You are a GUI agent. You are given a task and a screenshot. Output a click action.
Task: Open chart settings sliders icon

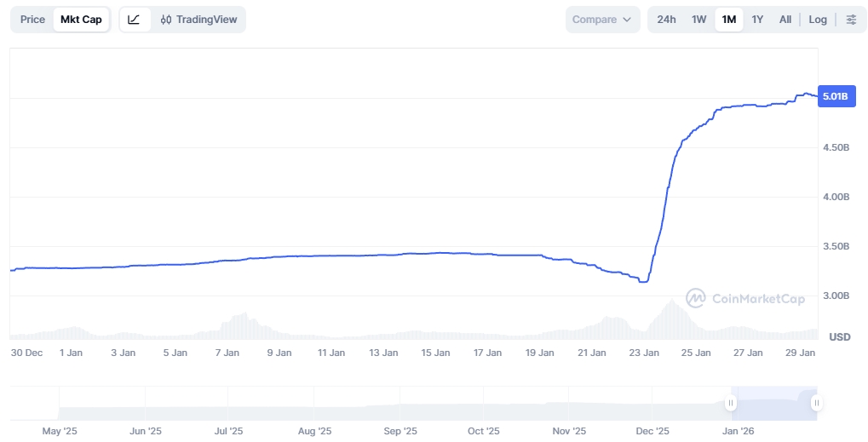coord(851,20)
